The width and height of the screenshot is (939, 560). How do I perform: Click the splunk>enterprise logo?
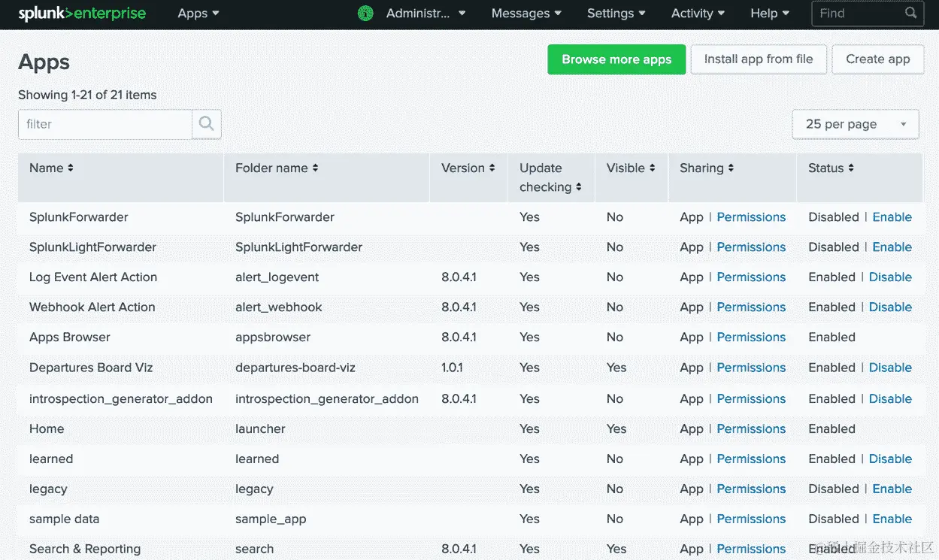coord(82,13)
